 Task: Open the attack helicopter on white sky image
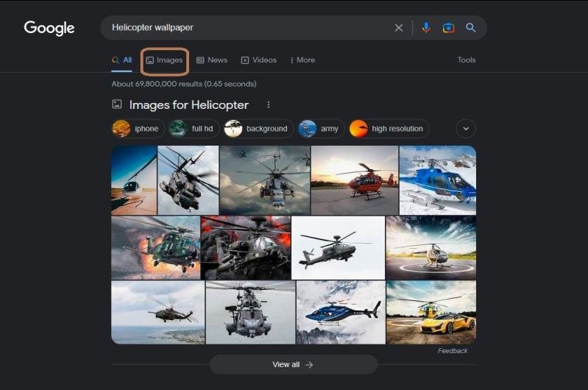(339, 248)
